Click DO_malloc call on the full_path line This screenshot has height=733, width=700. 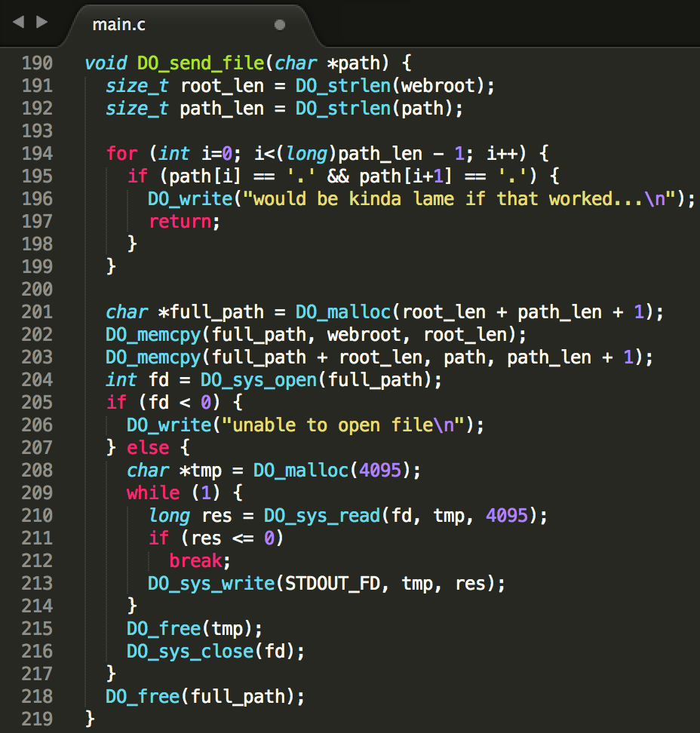coord(342,311)
